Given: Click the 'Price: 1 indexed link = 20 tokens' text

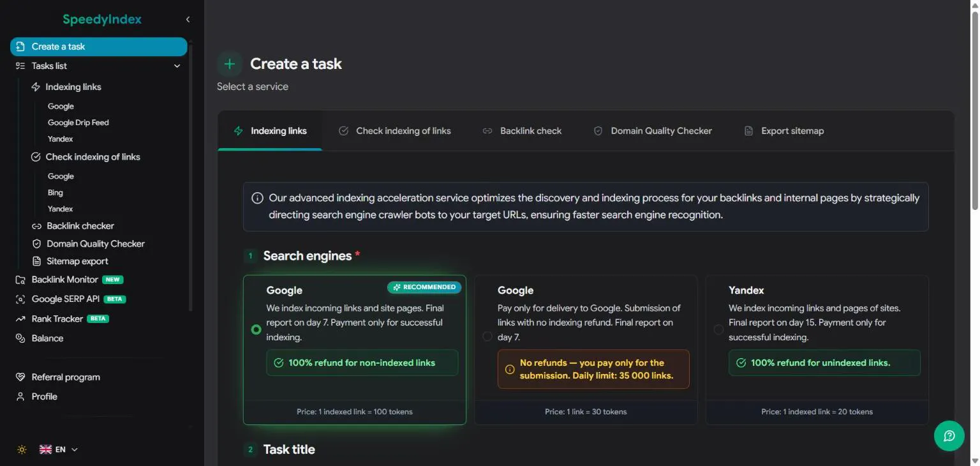Looking at the screenshot, I should [x=817, y=412].
